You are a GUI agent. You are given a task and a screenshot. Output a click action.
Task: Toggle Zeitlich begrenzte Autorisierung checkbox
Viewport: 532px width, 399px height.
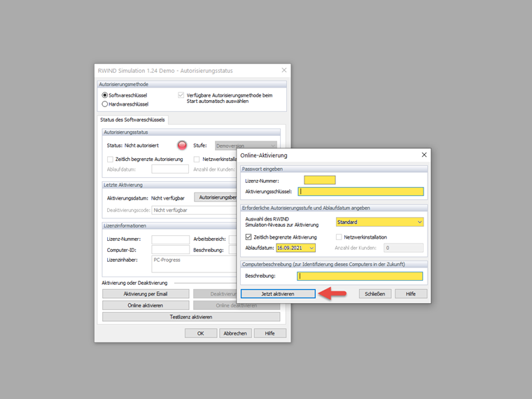(x=110, y=159)
